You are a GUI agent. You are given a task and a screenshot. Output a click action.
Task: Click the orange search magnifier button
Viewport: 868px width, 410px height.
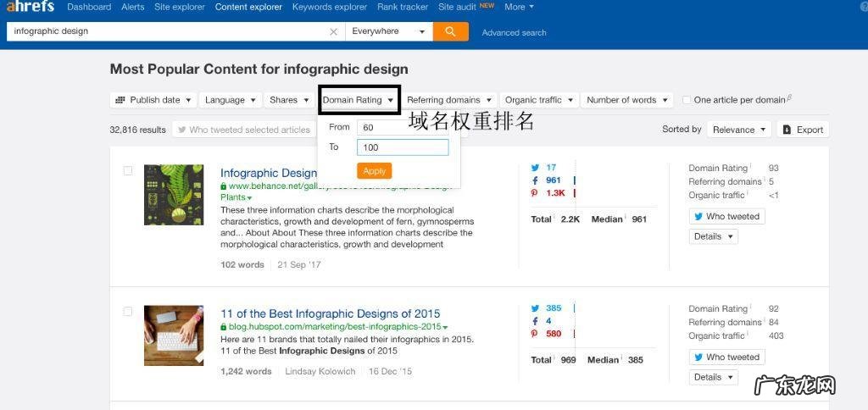click(450, 31)
